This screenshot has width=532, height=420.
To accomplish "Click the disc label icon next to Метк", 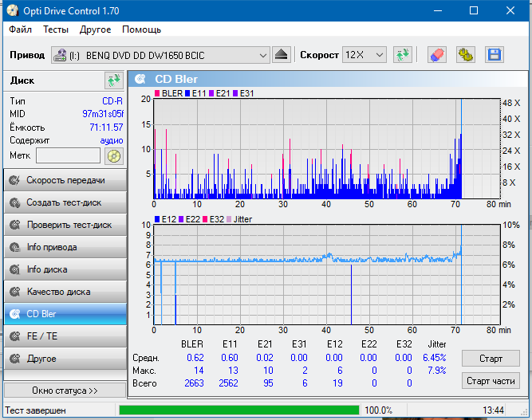I will pos(114,155).
